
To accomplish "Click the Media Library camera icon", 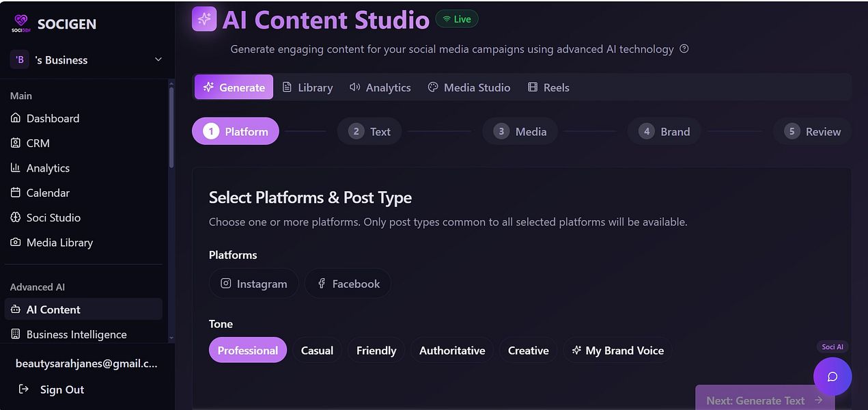I will [x=16, y=242].
